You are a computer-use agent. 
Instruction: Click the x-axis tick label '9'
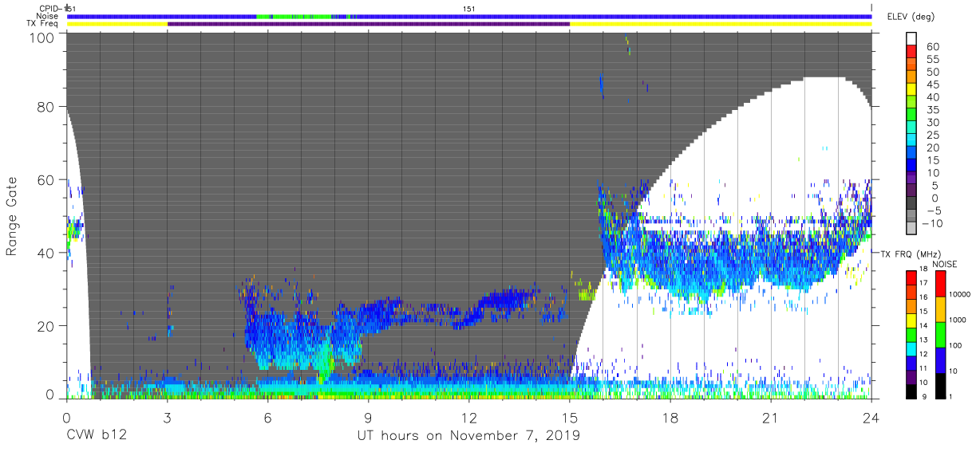tap(369, 418)
